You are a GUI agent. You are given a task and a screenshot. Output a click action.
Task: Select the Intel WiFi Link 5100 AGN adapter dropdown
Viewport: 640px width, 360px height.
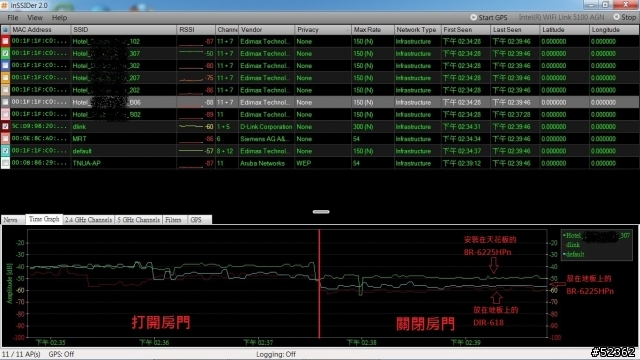click(561, 17)
